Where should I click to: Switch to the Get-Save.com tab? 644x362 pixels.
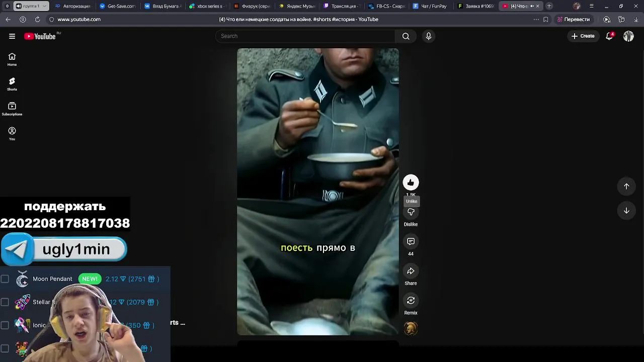pyautogui.click(x=118, y=6)
